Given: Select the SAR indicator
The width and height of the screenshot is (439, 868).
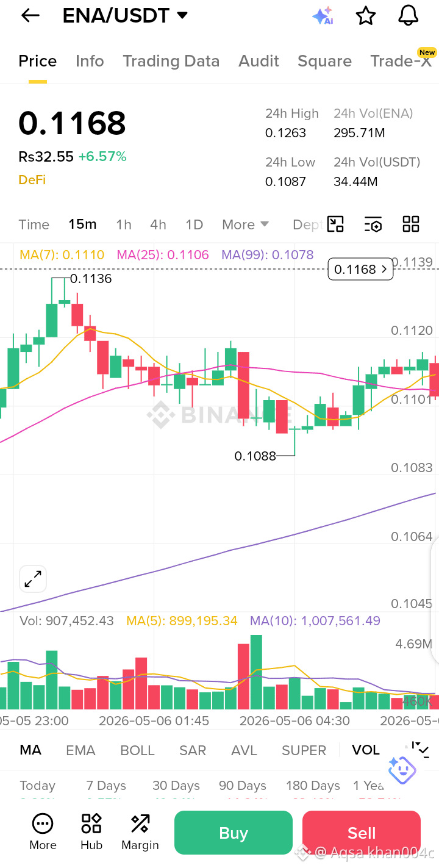Looking at the screenshot, I should click(x=193, y=750).
